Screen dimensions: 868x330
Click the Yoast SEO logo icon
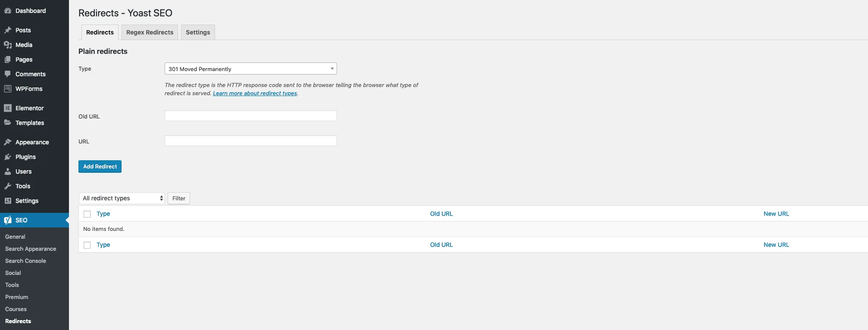(8, 220)
